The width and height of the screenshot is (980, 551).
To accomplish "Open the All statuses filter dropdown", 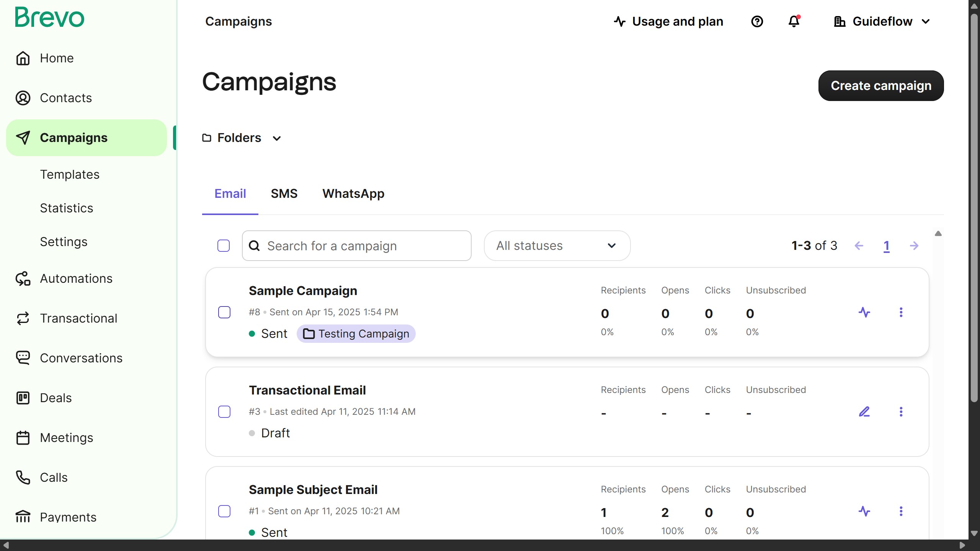I will point(557,246).
